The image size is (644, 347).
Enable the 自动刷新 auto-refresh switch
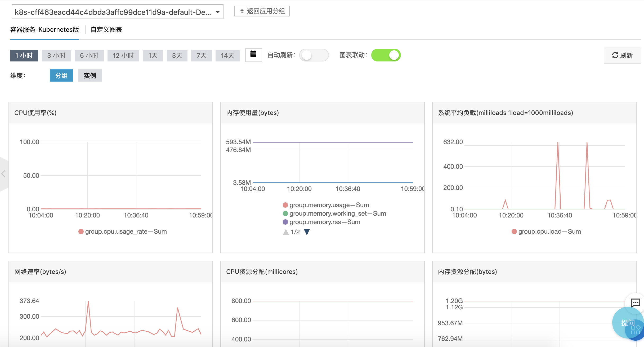point(314,55)
